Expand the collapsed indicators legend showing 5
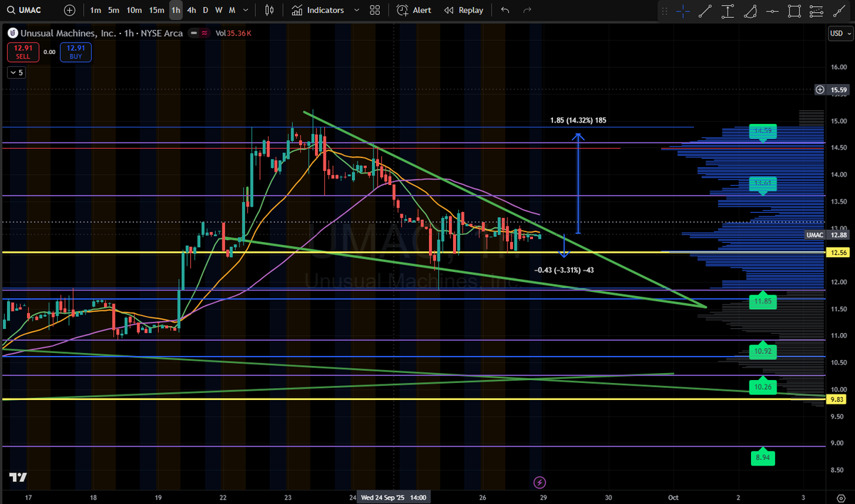The width and height of the screenshot is (855, 504). point(16,73)
